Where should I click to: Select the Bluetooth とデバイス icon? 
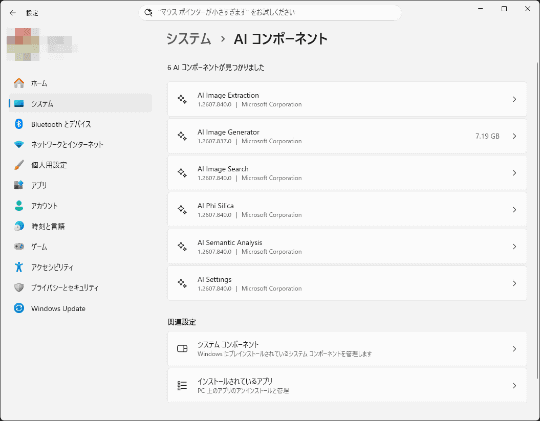19,124
